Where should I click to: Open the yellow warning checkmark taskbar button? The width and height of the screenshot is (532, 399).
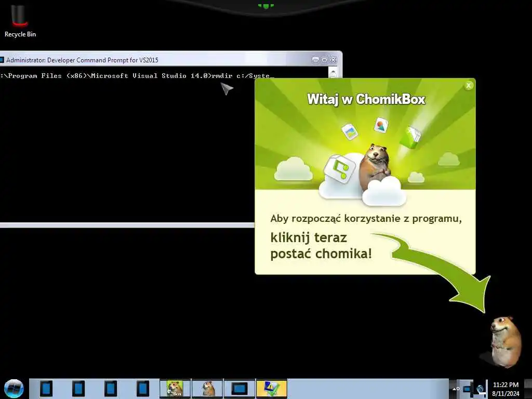tap(271, 389)
